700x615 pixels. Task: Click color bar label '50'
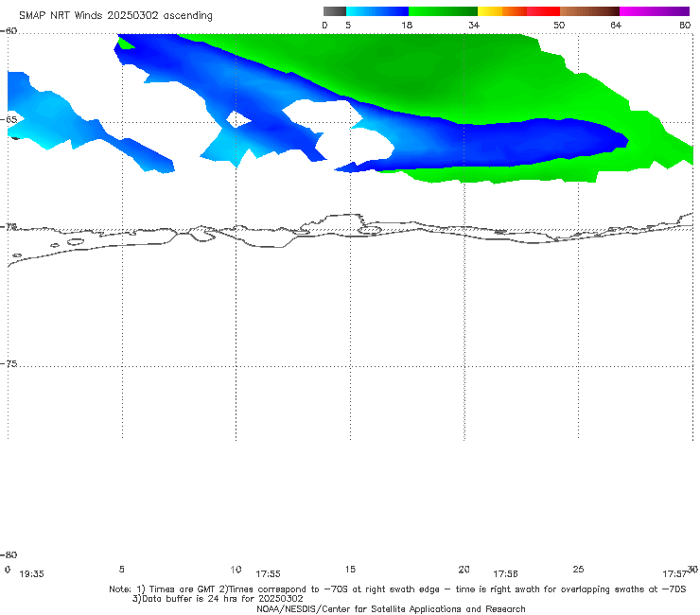[x=559, y=25]
